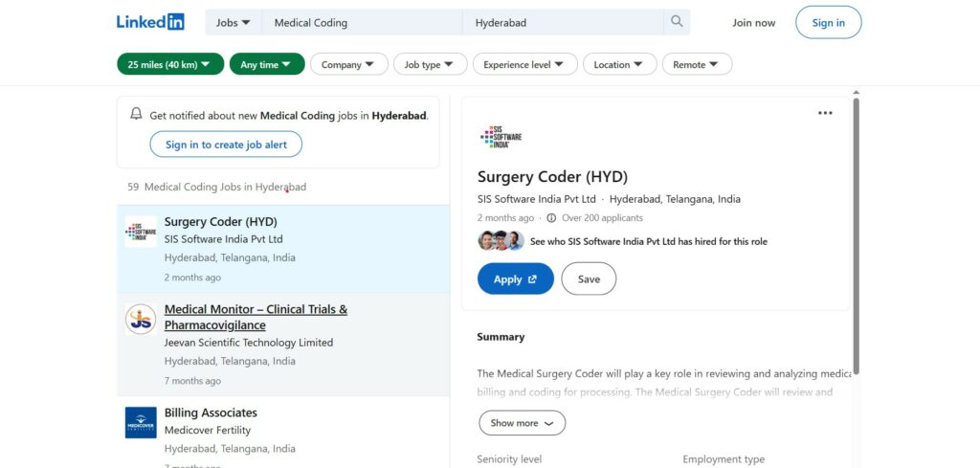Open the Remote filter dropdown
The image size is (980, 468).
(x=696, y=64)
